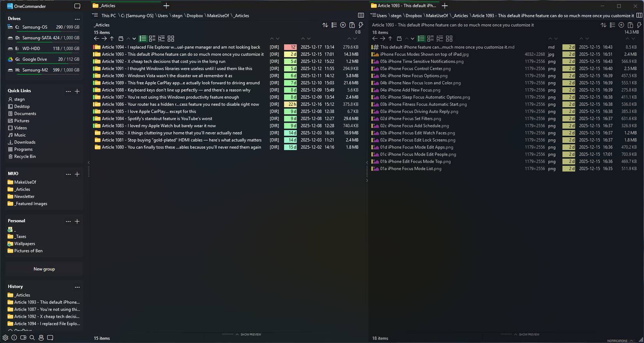Open the left pane's sort arrows icon
644x343 pixels.
pos(325,25)
